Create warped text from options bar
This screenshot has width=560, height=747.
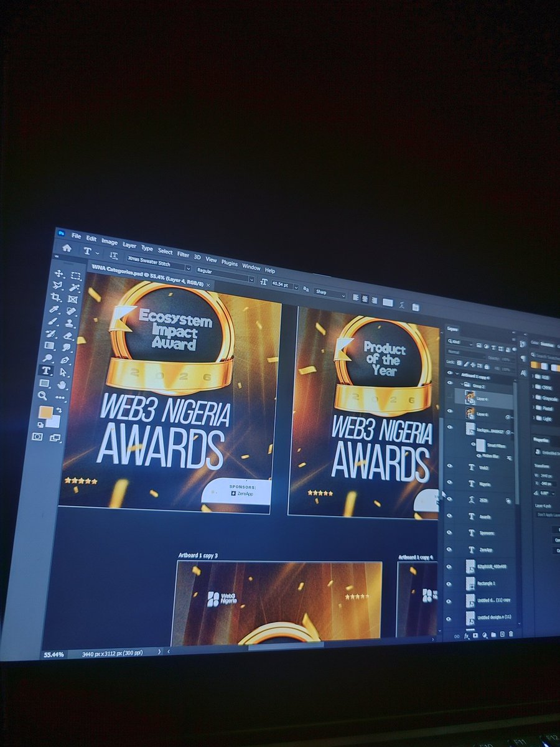(402, 304)
